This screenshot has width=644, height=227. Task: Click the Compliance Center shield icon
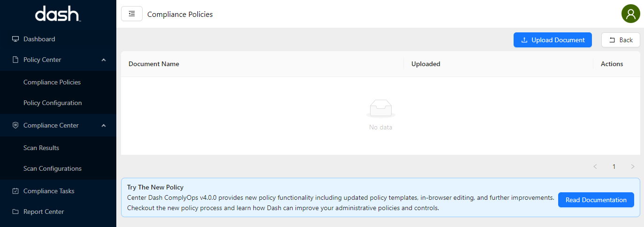pos(15,125)
